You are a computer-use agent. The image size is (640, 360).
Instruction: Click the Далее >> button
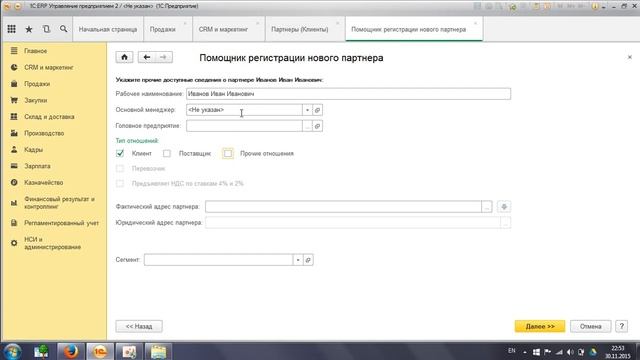click(540, 326)
